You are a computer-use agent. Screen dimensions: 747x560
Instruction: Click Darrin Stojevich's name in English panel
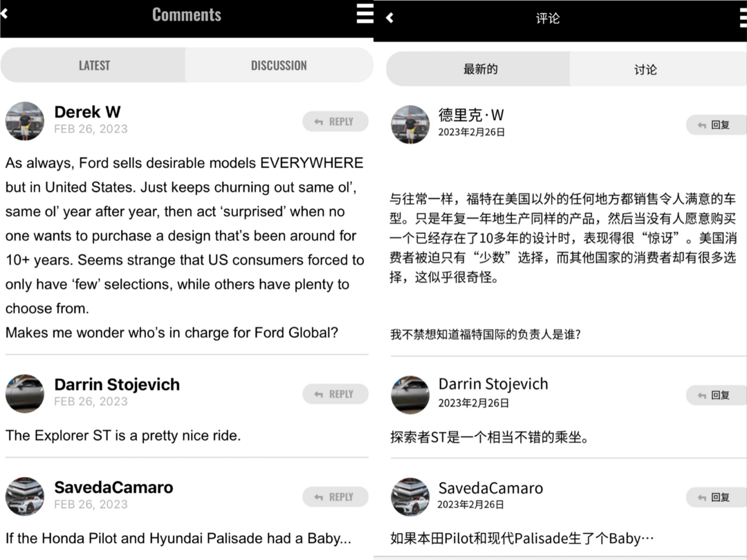[117, 384]
